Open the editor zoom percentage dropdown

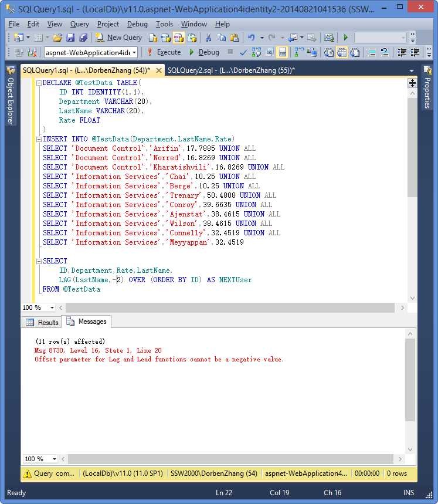52,307
